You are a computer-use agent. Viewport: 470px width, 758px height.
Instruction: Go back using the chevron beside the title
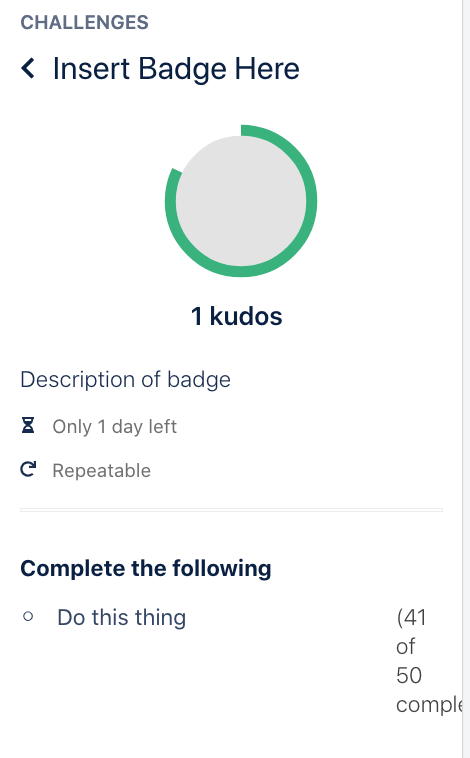(28, 68)
